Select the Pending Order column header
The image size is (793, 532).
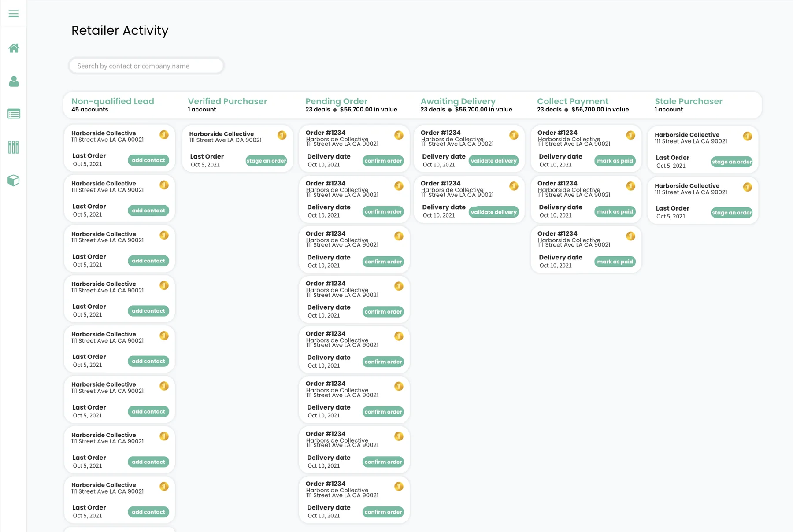click(336, 101)
